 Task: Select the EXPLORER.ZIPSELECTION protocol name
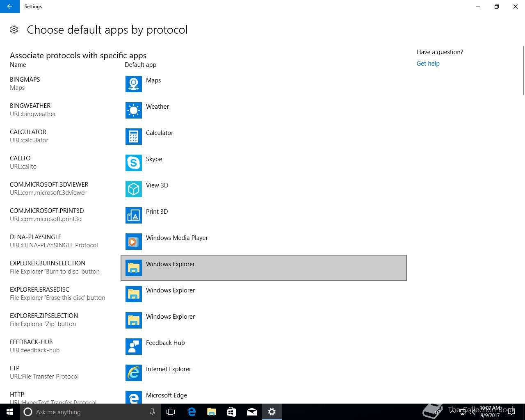coord(44,316)
